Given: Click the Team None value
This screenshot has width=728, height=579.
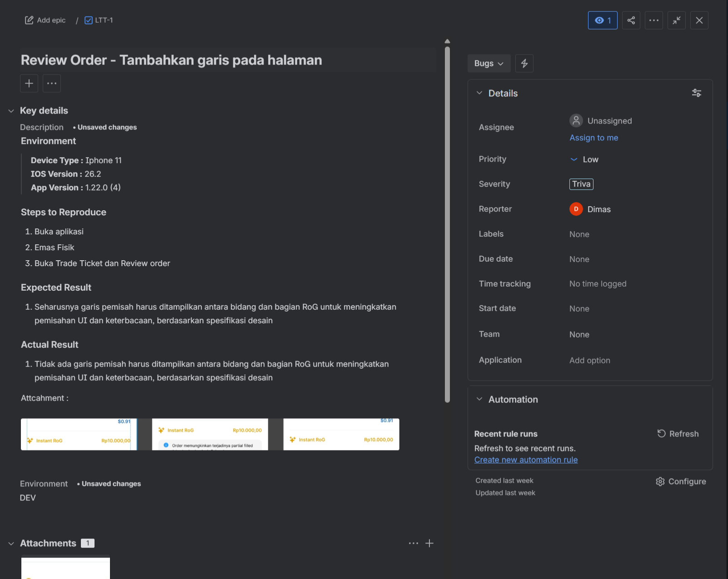Looking at the screenshot, I should (579, 335).
